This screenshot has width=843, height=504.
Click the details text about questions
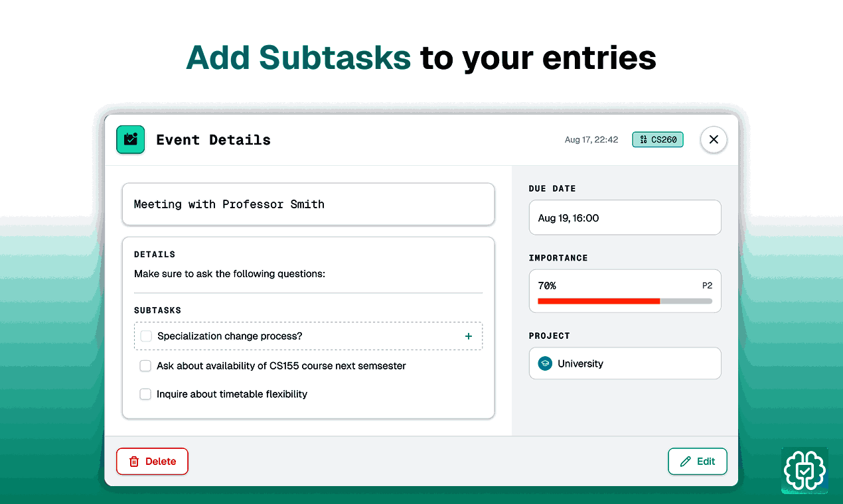pos(230,274)
